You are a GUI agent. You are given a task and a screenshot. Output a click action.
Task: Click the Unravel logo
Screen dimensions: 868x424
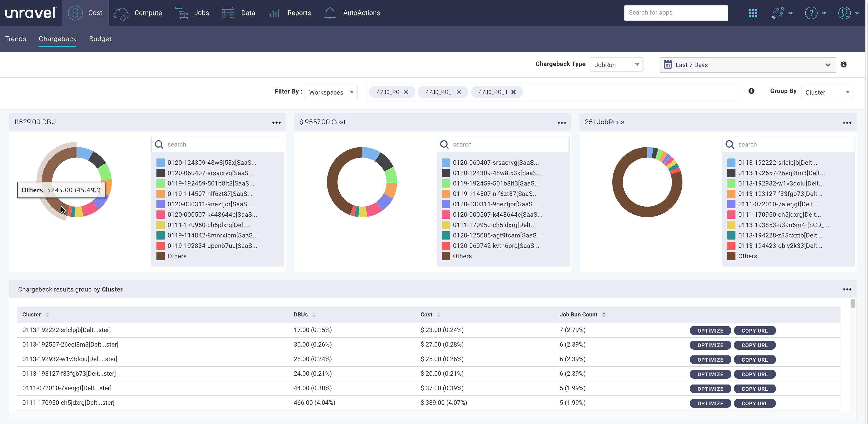(x=31, y=13)
